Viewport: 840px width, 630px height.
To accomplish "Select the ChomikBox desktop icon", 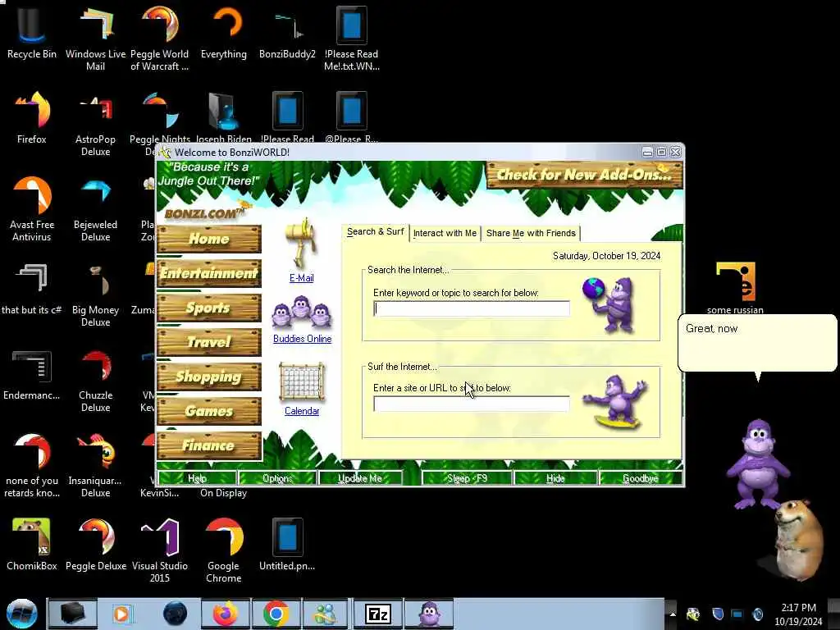I will pos(32,545).
